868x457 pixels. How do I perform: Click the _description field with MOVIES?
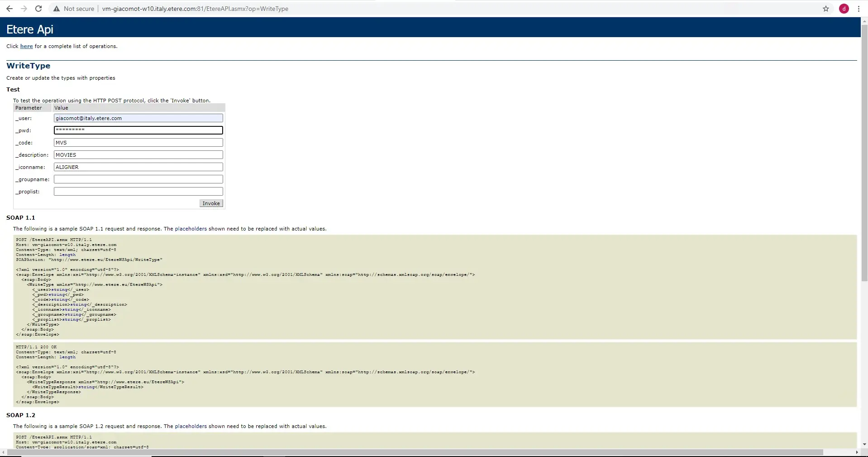point(138,155)
